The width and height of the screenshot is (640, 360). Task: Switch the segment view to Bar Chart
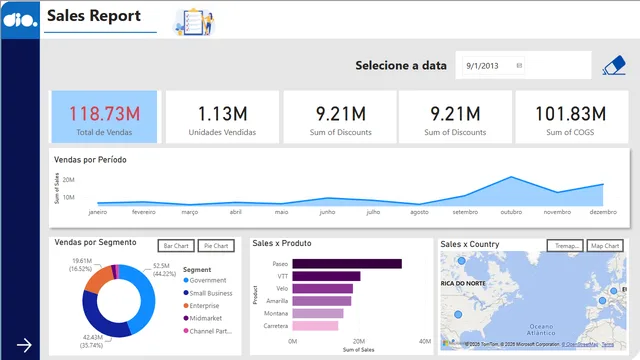[x=176, y=246]
